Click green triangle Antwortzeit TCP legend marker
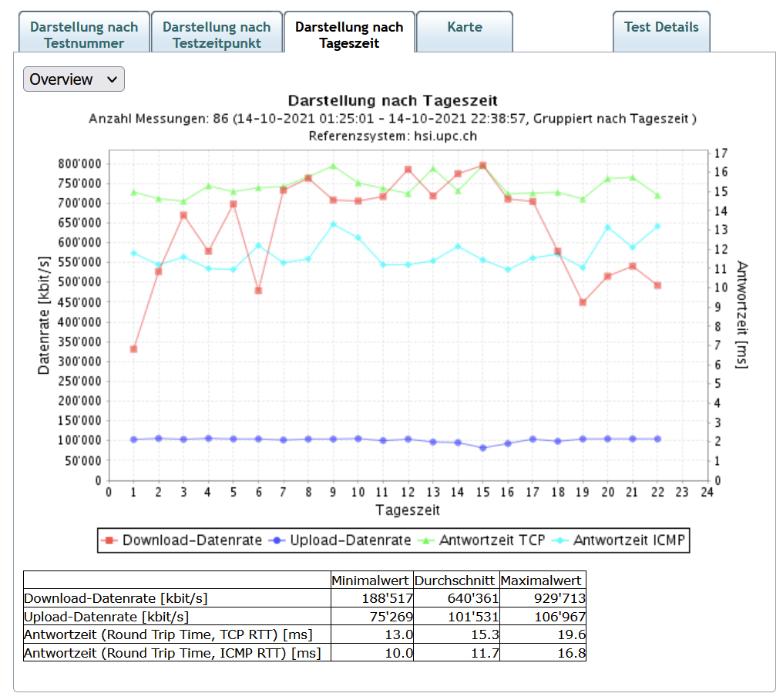Viewport: 783px width, 700px height. point(428,540)
